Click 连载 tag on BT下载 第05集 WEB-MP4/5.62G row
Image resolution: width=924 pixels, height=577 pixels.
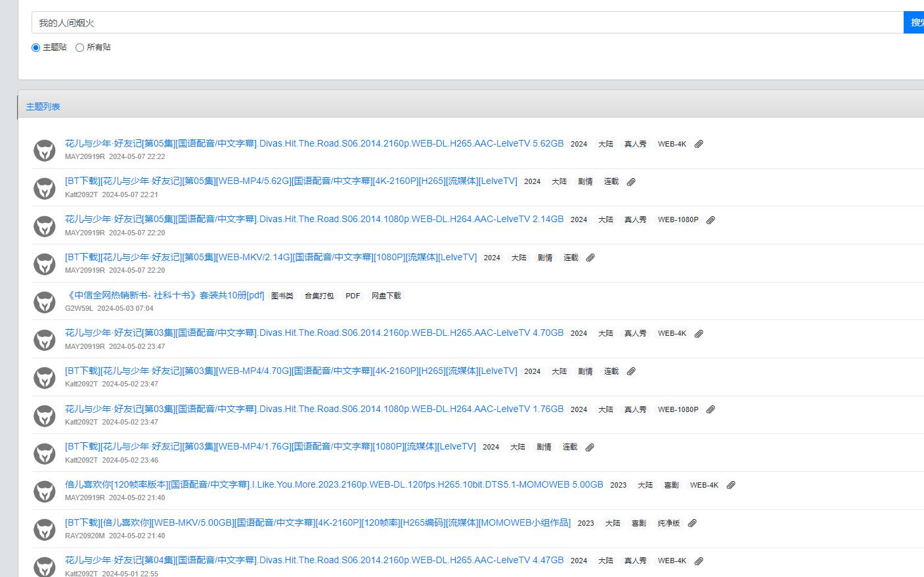pos(611,182)
